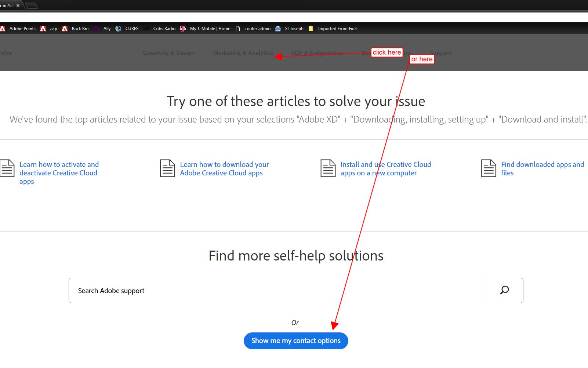
Task: Open the install on a new computer article
Action: 386,169
